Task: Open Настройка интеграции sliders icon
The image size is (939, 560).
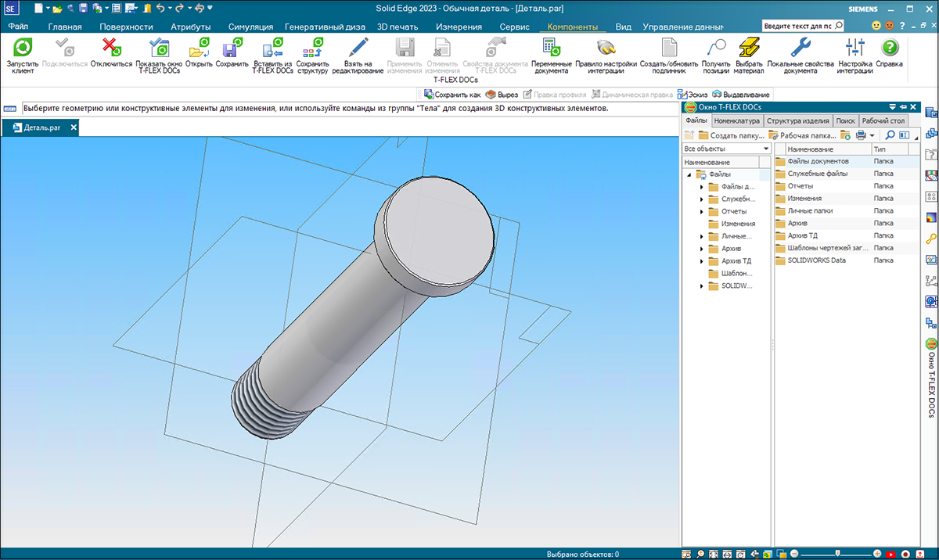Action: (854, 48)
